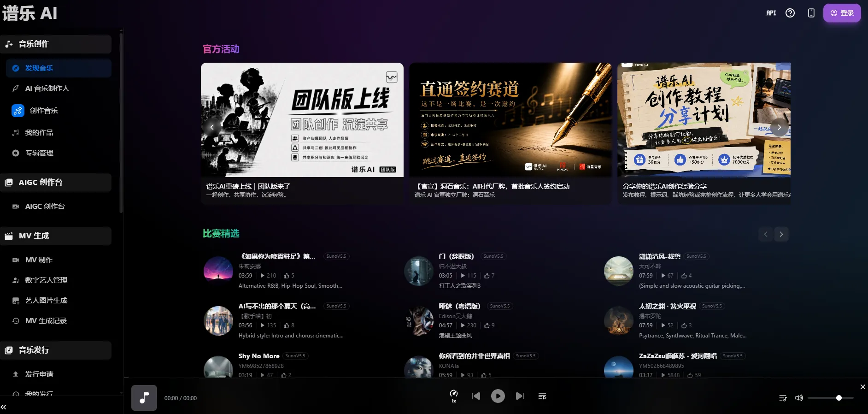Open the 直通签约赛道 banner thumbnail
The image size is (868, 414).
pos(510,120)
